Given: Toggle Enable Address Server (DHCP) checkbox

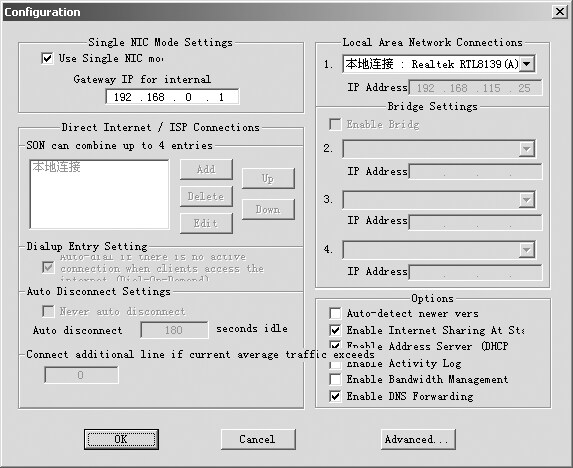Looking at the screenshot, I should click(x=335, y=344).
